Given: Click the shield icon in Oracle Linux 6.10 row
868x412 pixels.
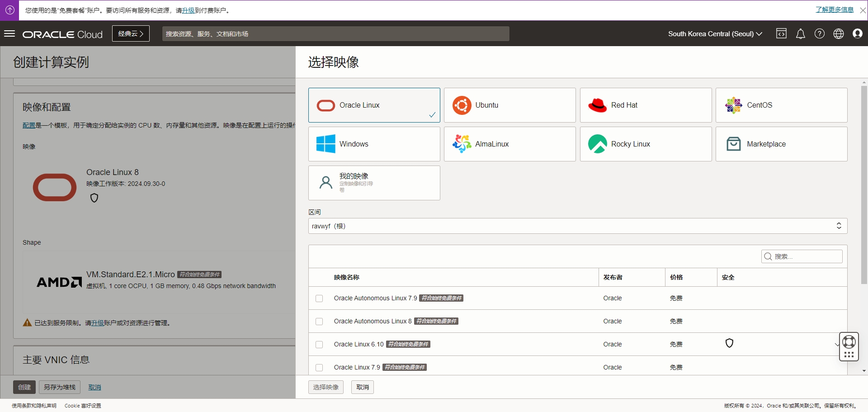Looking at the screenshot, I should 729,343.
